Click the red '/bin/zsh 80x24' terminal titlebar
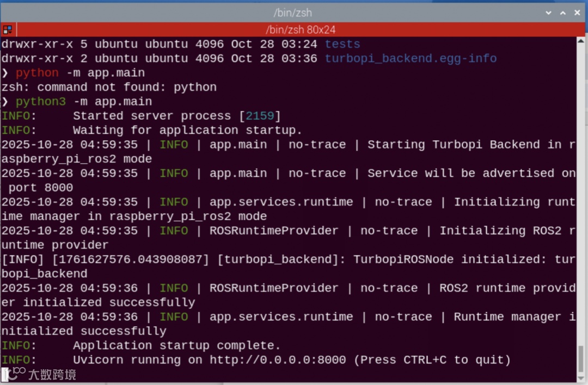Screen dimensions: 588x385 301,29
